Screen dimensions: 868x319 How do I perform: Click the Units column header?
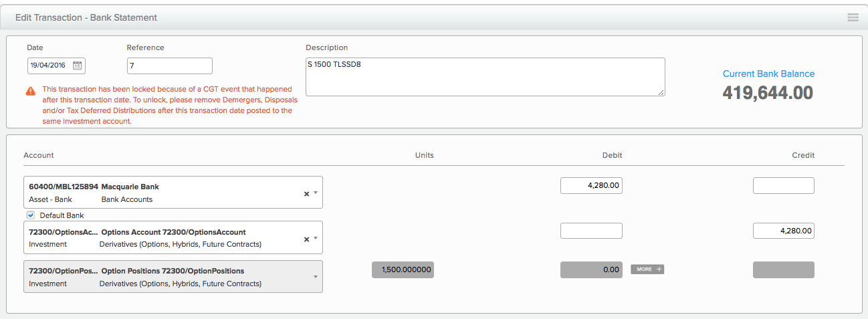425,155
